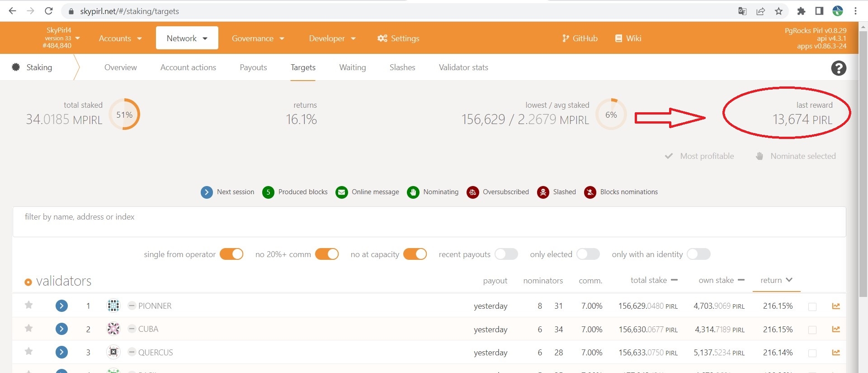The height and width of the screenshot is (373, 868).
Task: Disable the single from operator toggle
Action: coord(231,254)
